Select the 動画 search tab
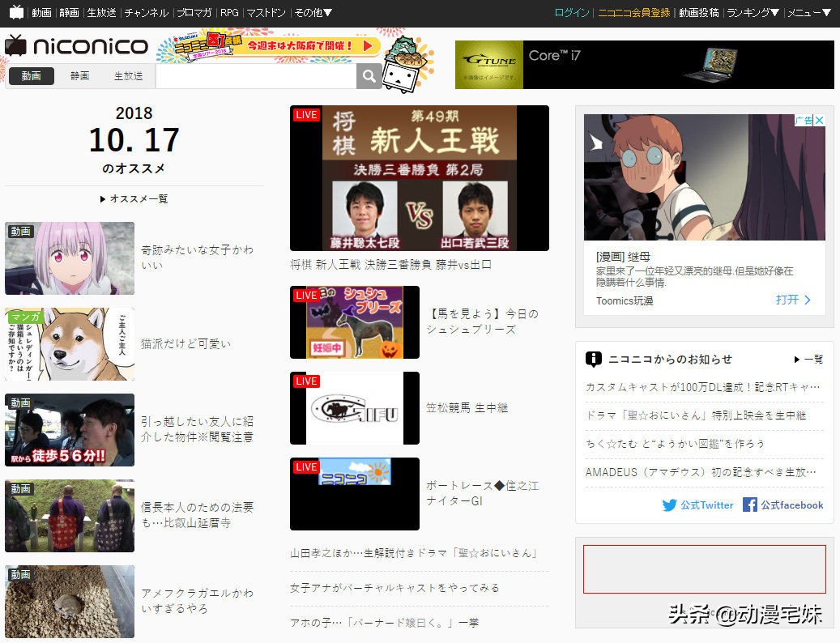This screenshot has height=643, width=840. click(32, 76)
